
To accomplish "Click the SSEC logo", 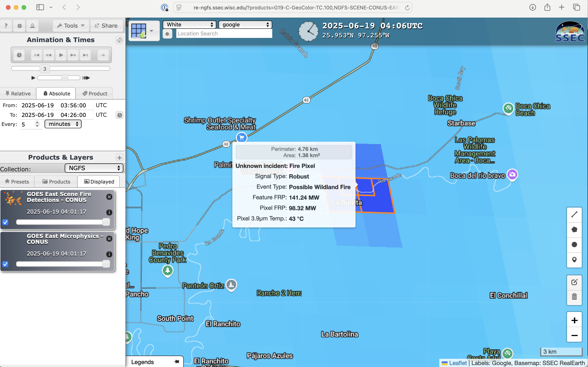I will (570, 32).
